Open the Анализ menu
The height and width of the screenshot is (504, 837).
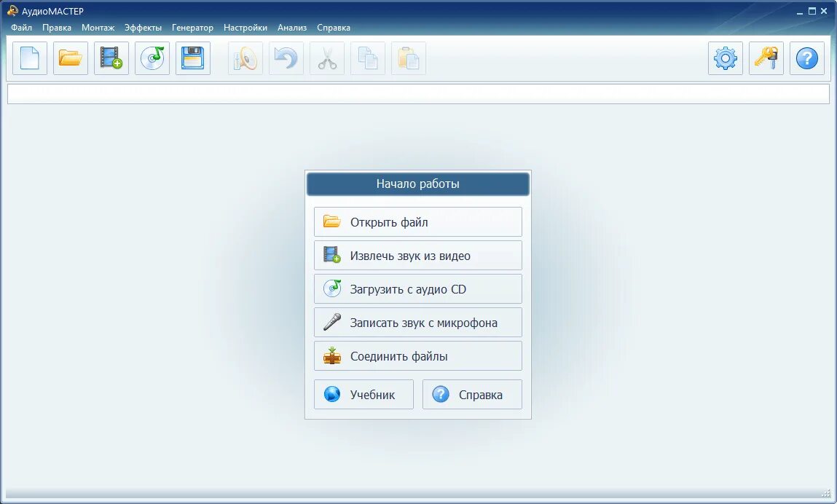pyautogui.click(x=292, y=28)
